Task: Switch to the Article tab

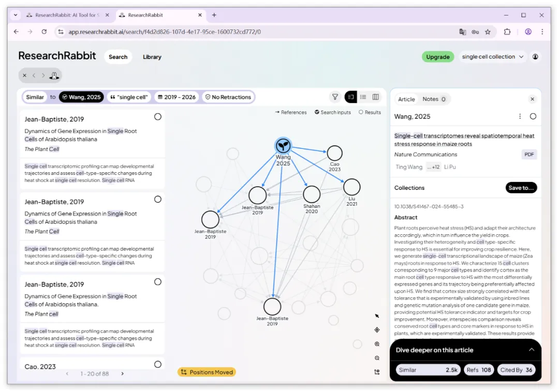Action: pos(406,99)
